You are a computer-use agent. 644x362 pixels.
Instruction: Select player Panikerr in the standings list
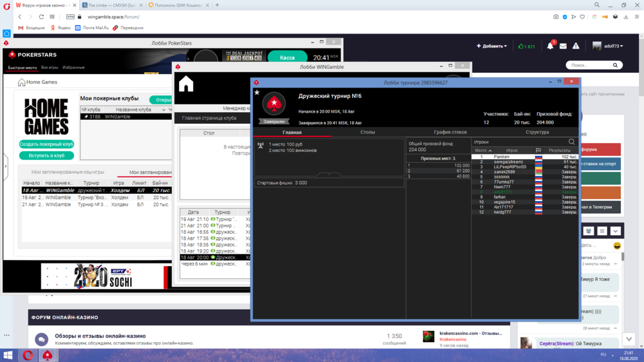point(502,157)
